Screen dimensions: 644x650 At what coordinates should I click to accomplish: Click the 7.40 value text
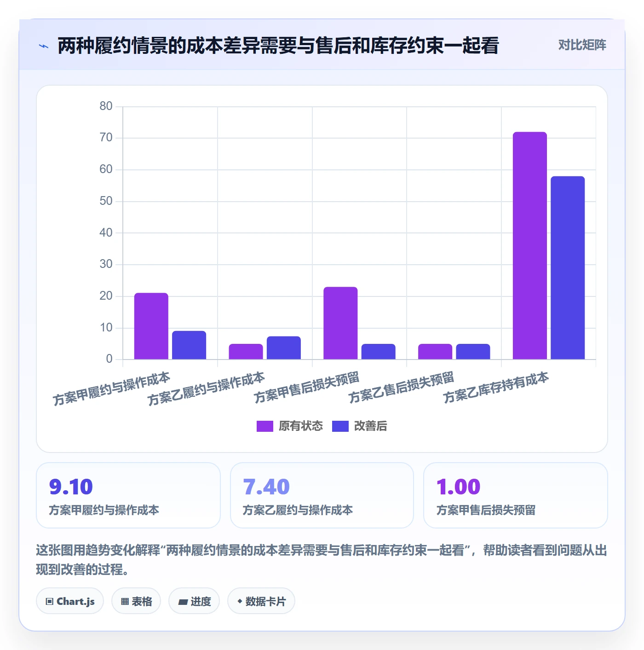click(266, 487)
